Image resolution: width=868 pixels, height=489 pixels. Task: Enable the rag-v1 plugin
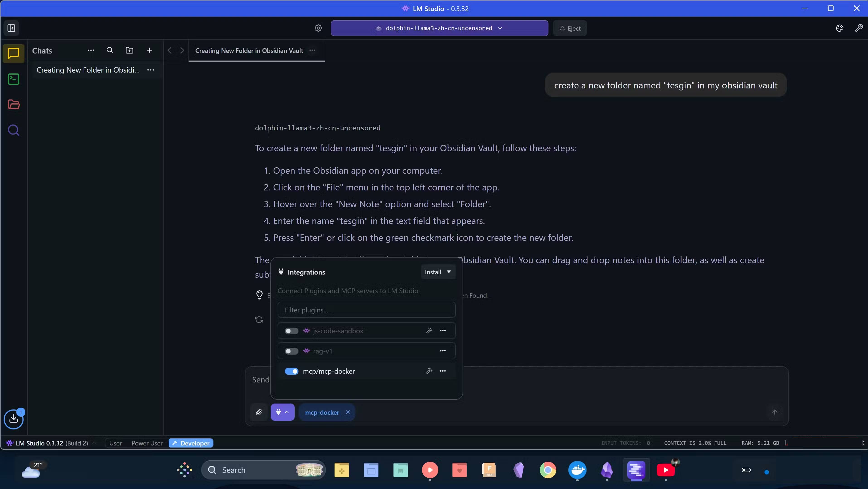click(291, 351)
